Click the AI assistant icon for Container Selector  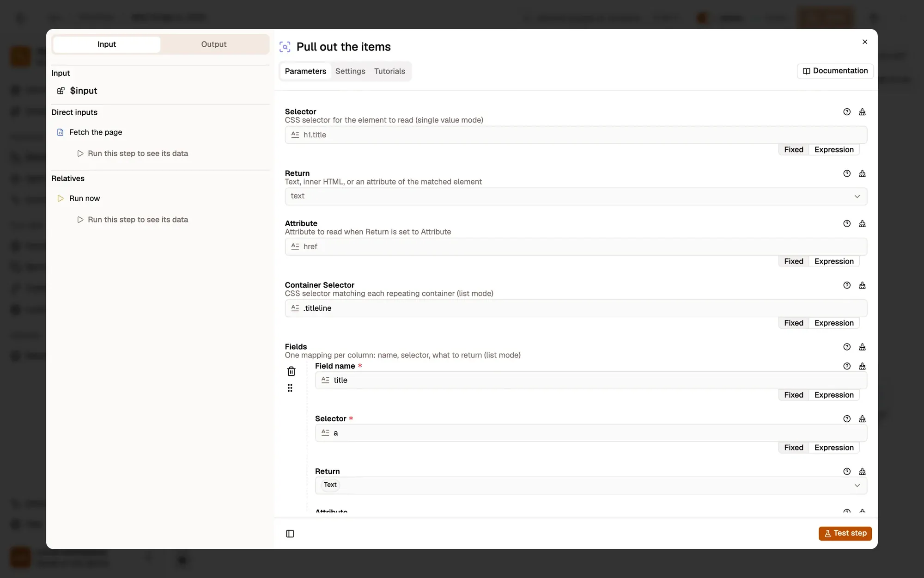[x=862, y=285]
